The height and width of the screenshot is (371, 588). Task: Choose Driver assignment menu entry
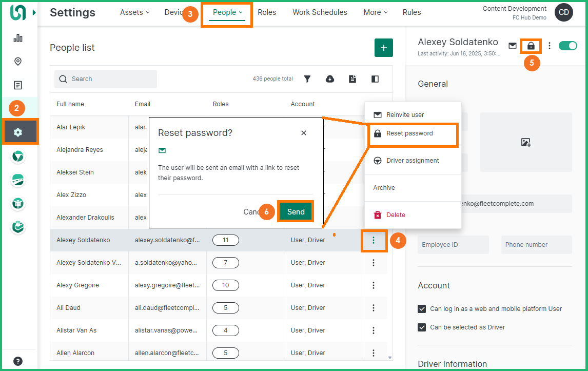413,161
